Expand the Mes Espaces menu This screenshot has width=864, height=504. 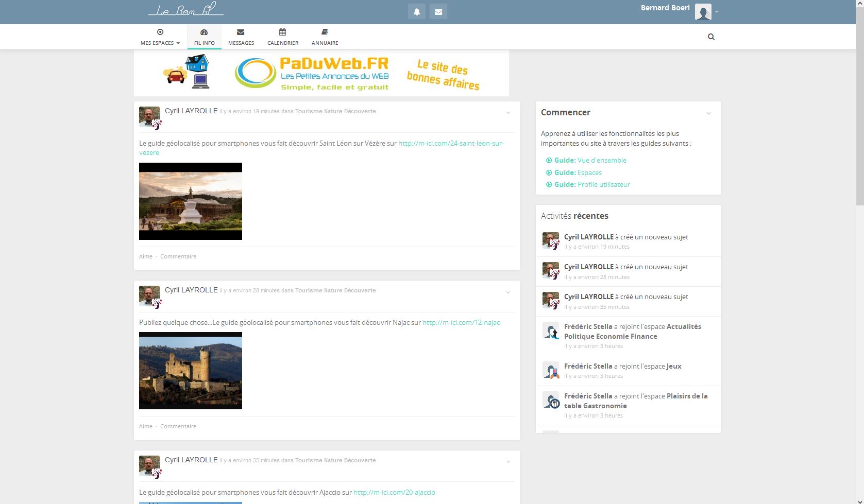coord(160,37)
